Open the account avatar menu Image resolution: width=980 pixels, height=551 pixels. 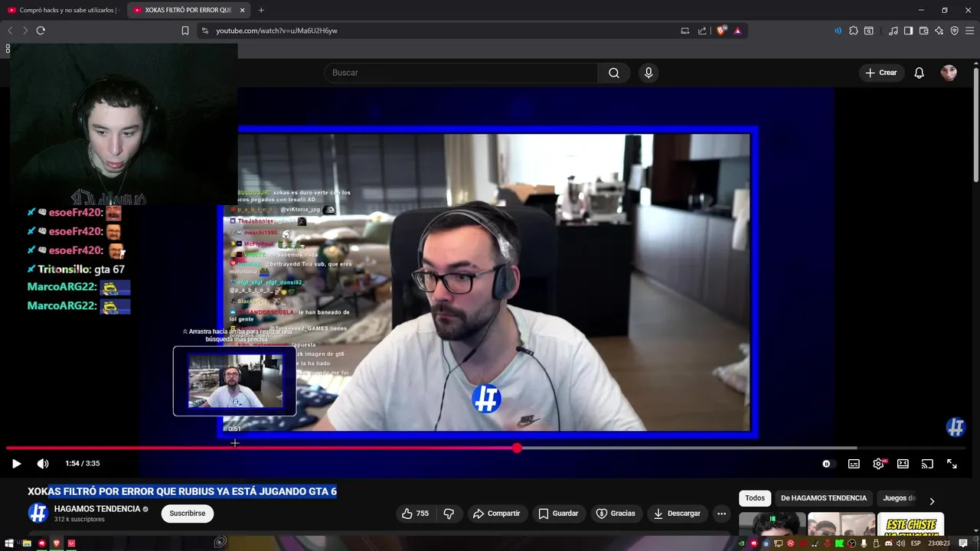949,73
